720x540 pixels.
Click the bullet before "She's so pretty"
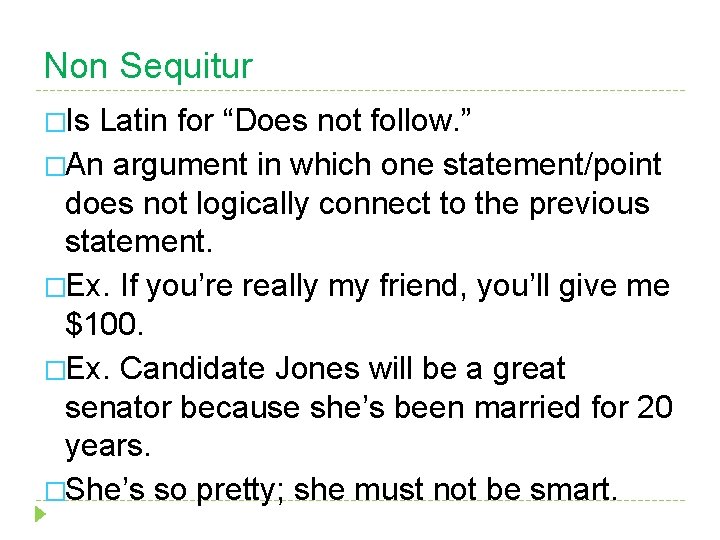[x=55, y=491]
